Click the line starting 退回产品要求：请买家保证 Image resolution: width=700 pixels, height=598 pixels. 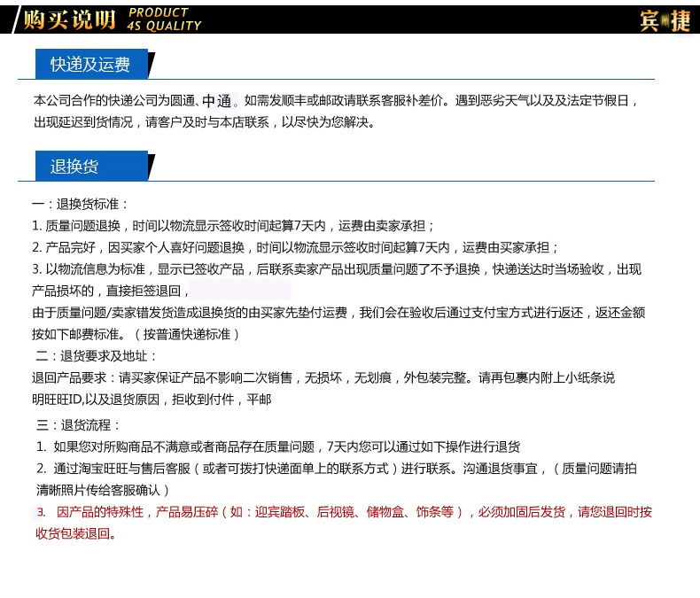[323, 377]
